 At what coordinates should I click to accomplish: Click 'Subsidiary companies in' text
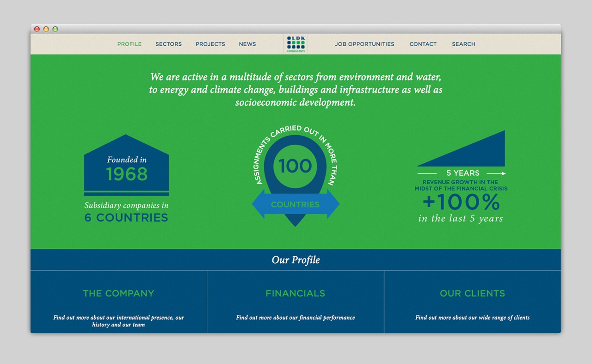[x=126, y=205]
